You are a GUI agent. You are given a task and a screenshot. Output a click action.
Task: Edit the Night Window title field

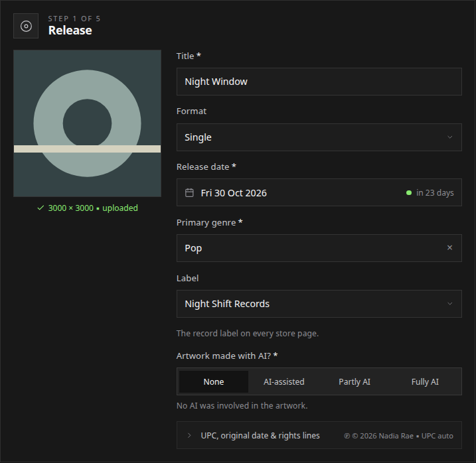(x=319, y=82)
